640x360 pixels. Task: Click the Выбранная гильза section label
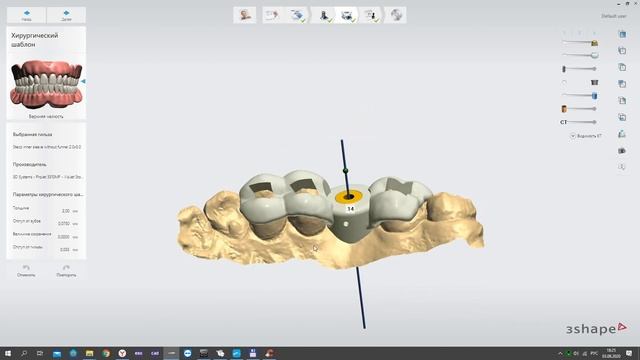point(32,134)
